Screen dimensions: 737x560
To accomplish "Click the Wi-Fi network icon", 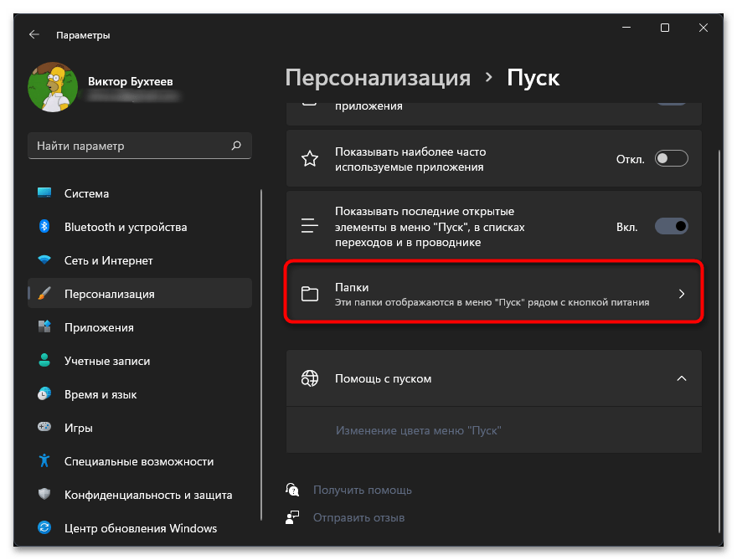I will (x=44, y=259).
